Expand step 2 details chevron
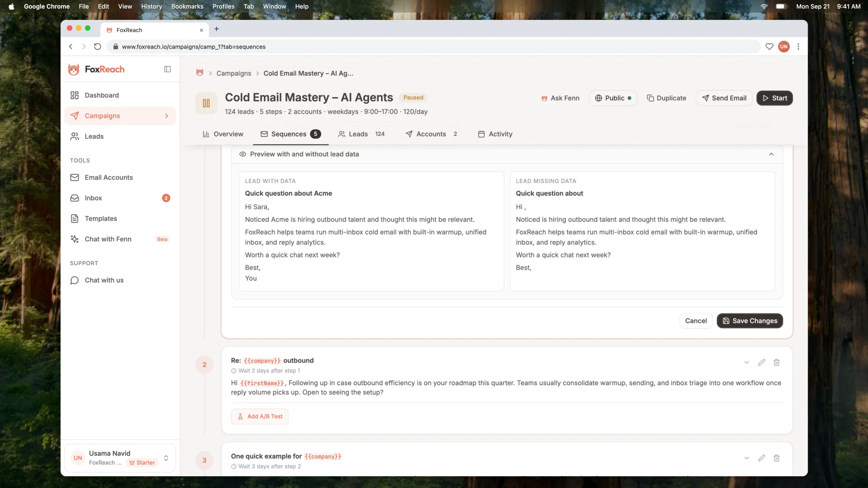This screenshot has height=488, width=868. pyautogui.click(x=746, y=362)
